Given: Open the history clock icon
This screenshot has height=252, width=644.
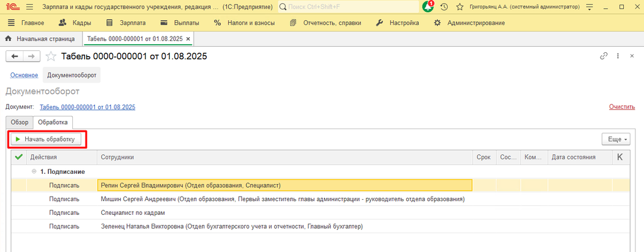Looking at the screenshot, I should (444, 7).
